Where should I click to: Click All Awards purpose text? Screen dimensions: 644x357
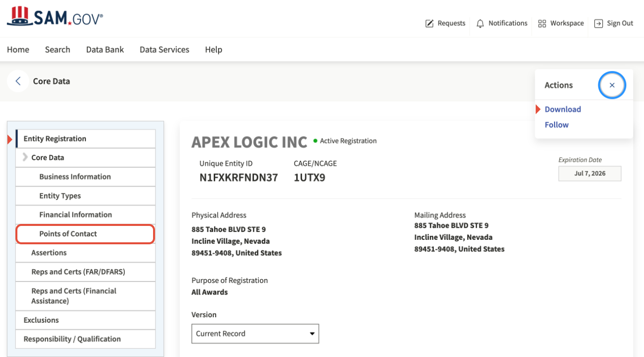210,292
